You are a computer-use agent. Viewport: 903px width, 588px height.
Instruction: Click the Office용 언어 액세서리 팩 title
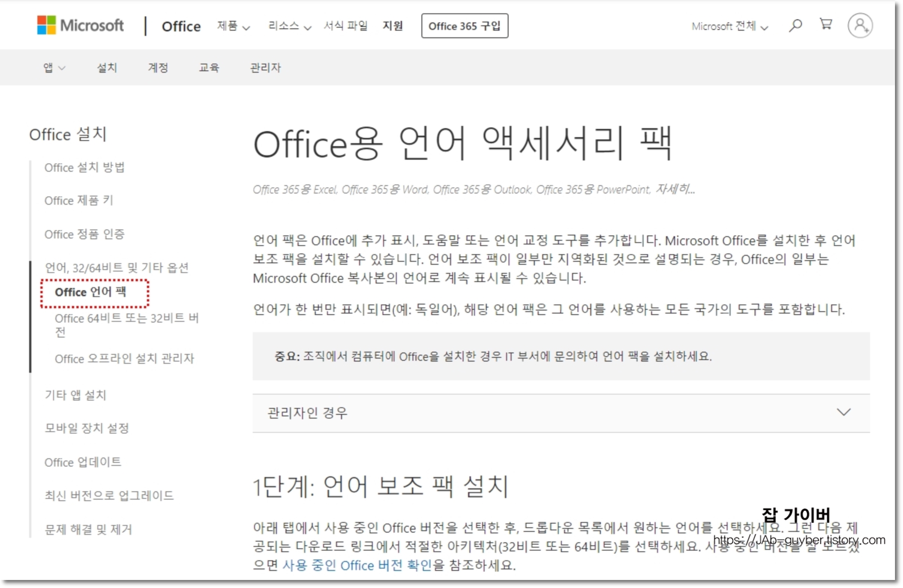click(x=462, y=144)
